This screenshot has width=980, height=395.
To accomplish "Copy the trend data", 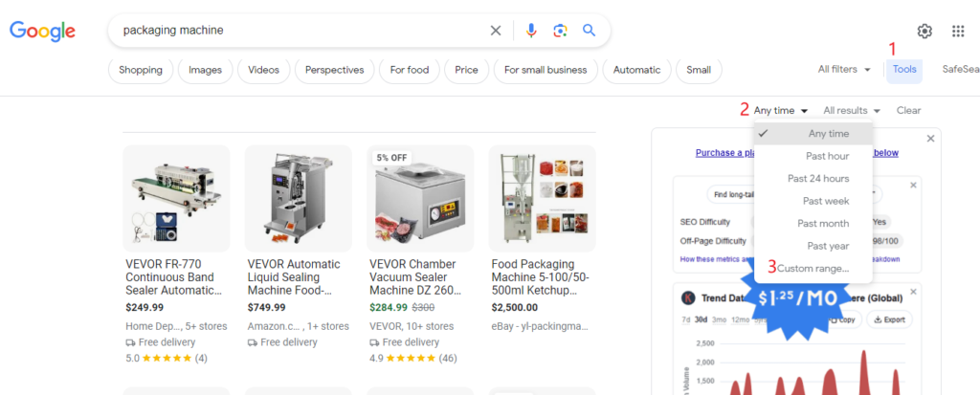I will pyautogui.click(x=843, y=319).
